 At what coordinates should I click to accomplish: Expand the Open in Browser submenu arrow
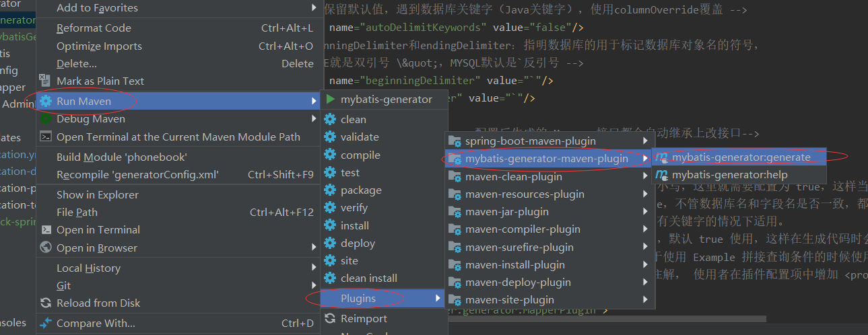(x=314, y=248)
